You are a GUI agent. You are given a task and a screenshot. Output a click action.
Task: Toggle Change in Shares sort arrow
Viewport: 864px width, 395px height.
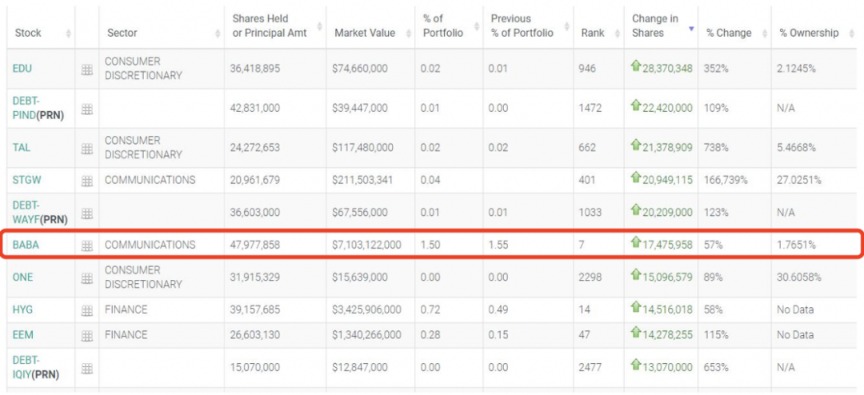692,29
